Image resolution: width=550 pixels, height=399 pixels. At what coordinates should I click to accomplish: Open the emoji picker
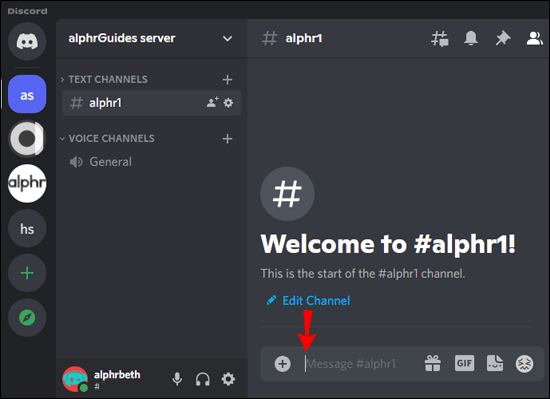point(524,364)
